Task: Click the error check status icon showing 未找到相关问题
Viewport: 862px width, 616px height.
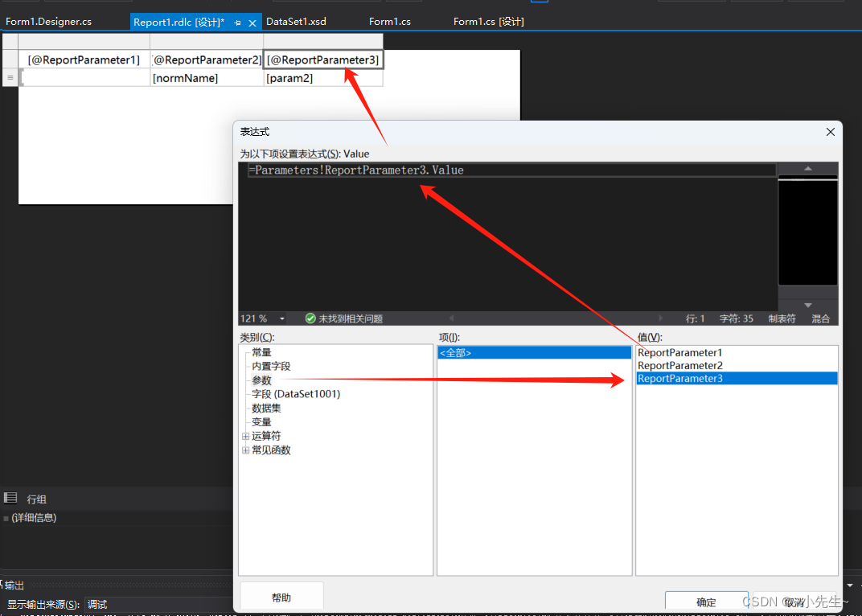Action: (310, 318)
